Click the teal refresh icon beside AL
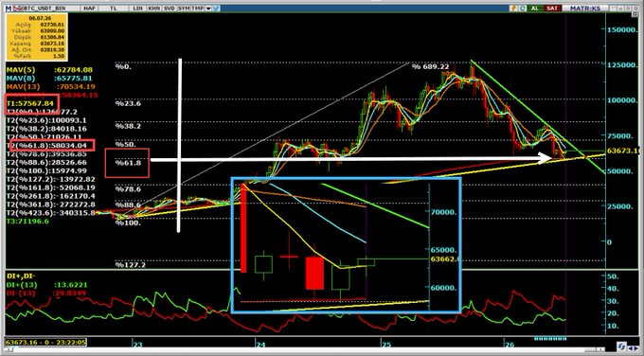The height and width of the screenshot is (356, 644). (x=523, y=9)
